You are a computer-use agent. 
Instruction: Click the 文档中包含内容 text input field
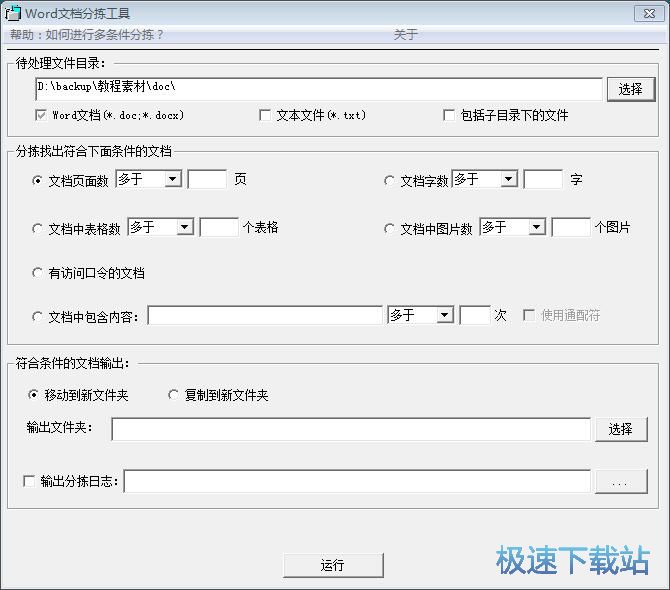pos(265,315)
